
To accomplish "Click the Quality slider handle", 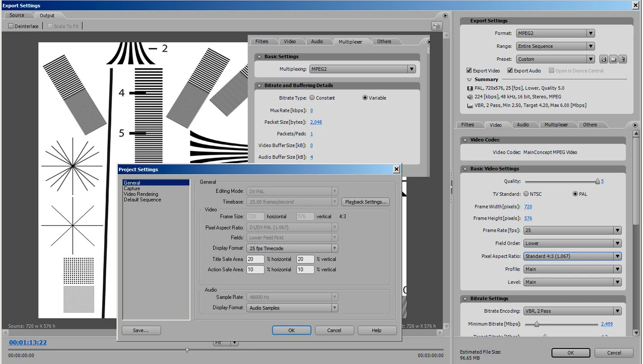I will 597,182.
